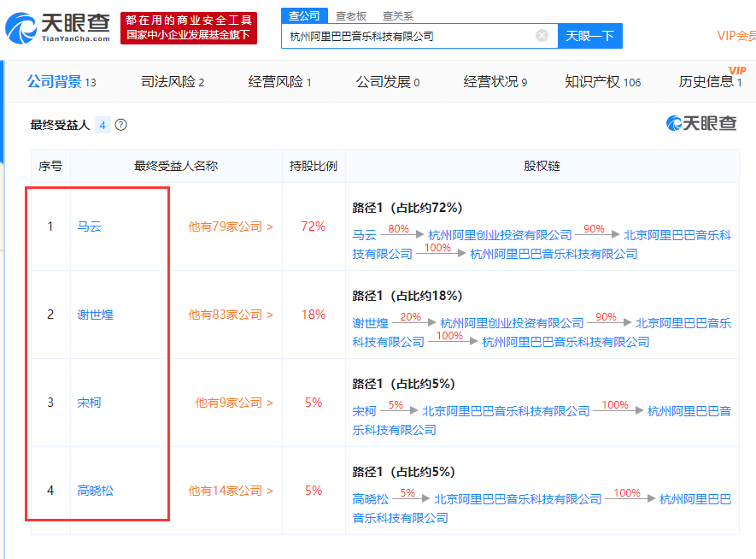Open 高晓松's profile in the name column
The width and height of the screenshot is (756, 559).
(95, 491)
